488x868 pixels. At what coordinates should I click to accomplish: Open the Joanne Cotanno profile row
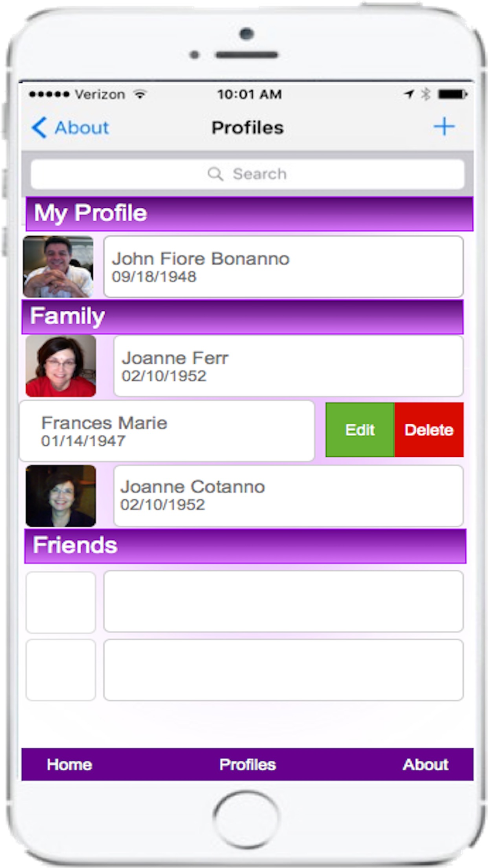[x=288, y=496]
